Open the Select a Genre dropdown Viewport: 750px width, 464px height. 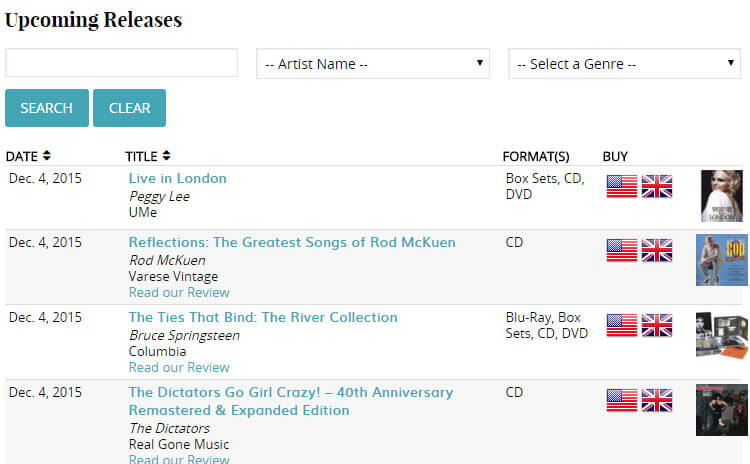624,63
